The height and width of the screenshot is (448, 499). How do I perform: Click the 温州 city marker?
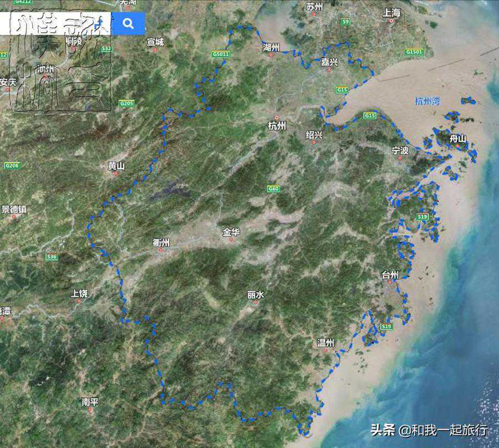(x=326, y=350)
